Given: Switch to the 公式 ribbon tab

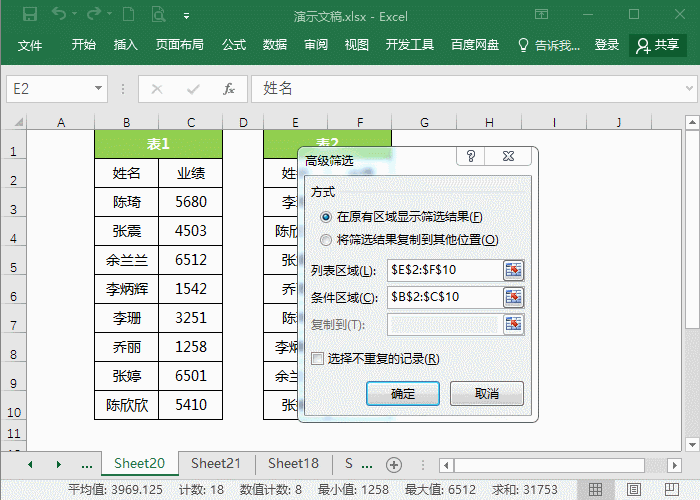Looking at the screenshot, I should click(234, 45).
